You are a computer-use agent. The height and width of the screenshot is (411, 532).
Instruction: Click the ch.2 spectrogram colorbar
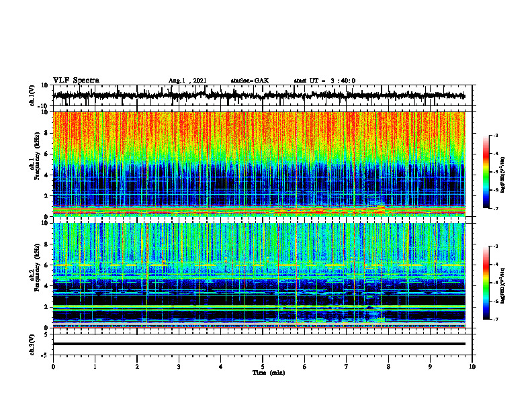(x=486, y=283)
